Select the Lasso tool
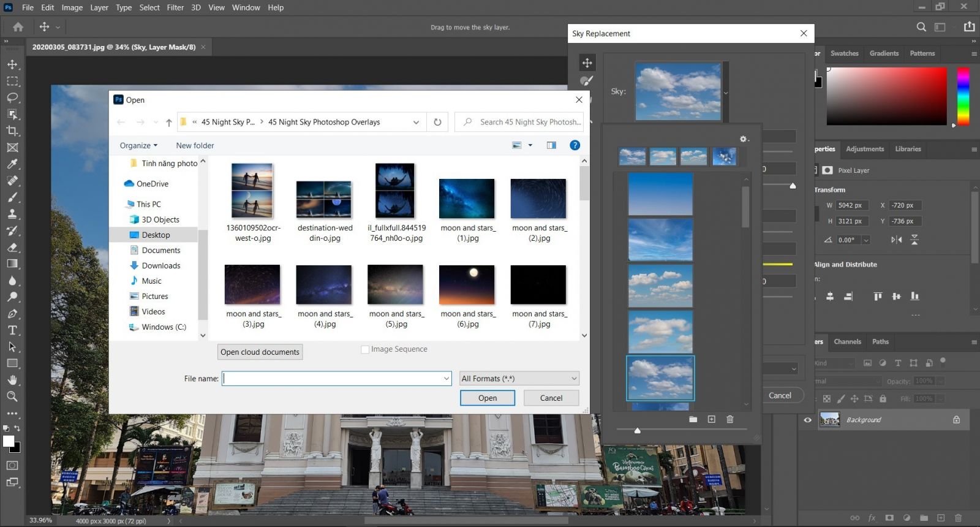The height and width of the screenshot is (527, 980). pyautogui.click(x=12, y=97)
